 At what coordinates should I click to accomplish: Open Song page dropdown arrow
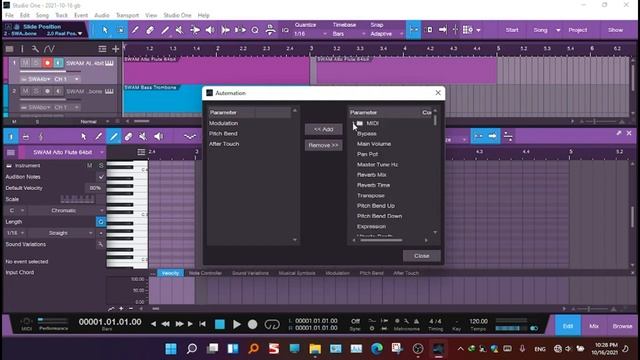point(558,30)
